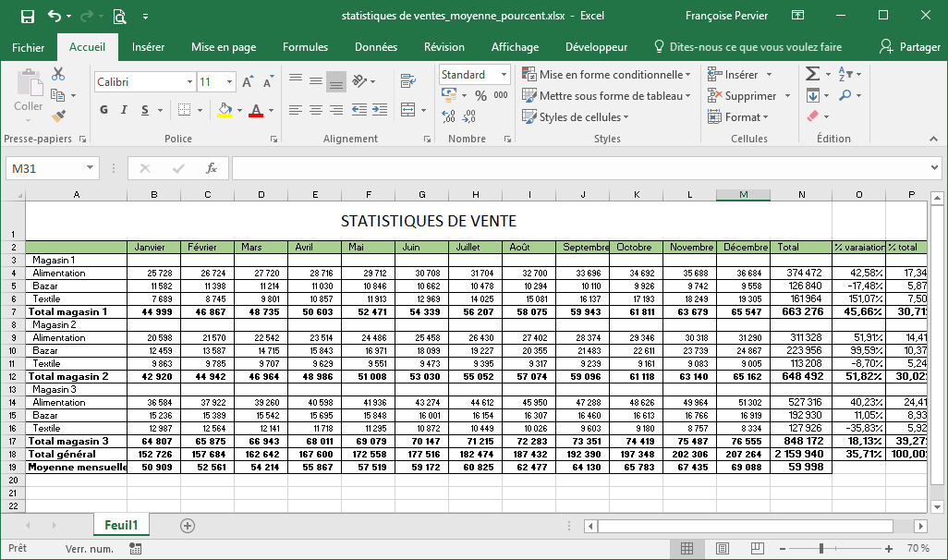Click the Partager share button
Image resolution: width=948 pixels, height=560 pixels.
pyautogui.click(x=910, y=47)
